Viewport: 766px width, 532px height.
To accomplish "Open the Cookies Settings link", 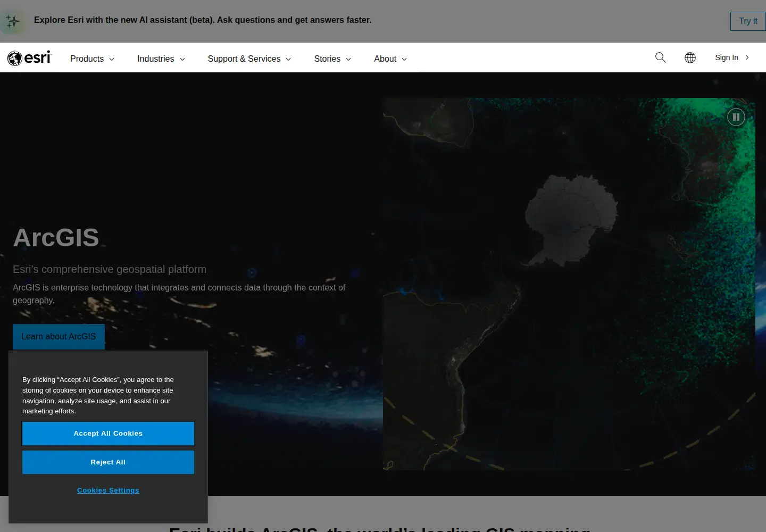I will [108, 491].
